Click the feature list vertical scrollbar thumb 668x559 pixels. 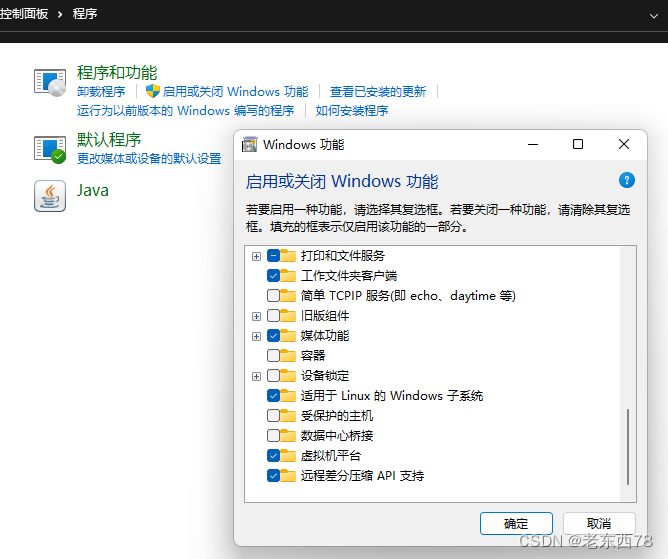click(x=628, y=447)
